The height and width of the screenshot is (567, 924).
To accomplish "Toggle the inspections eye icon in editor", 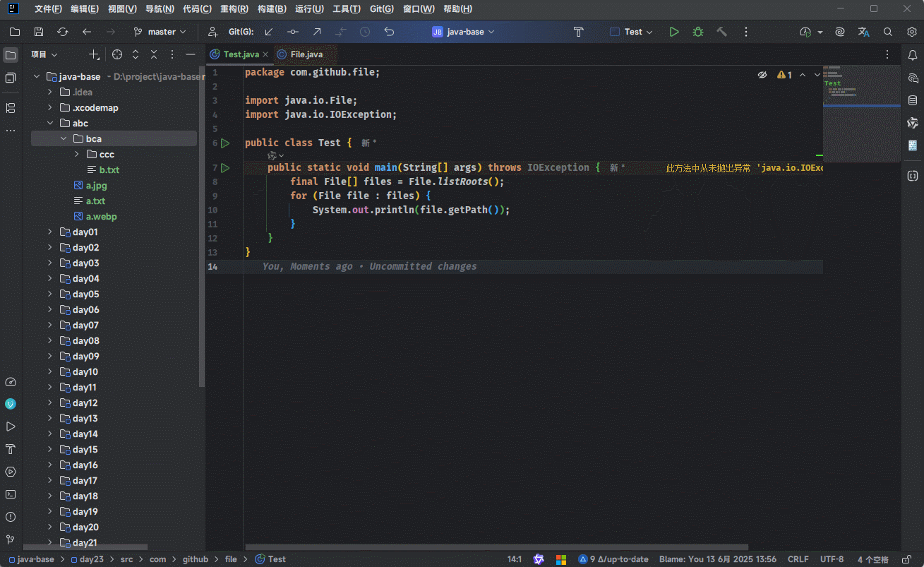I will (x=762, y=75).
